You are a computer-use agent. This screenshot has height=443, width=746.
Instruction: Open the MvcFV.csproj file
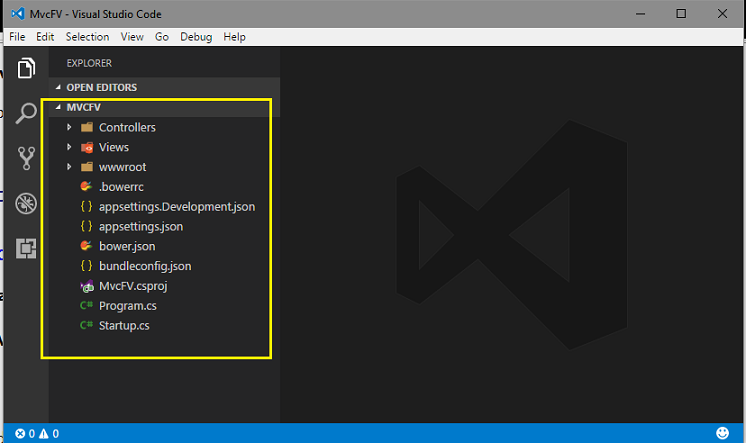coord(133,286)
